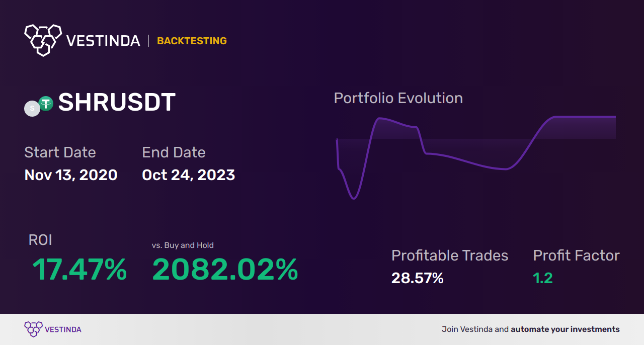Click the Vestinda hexagon logo icon at top
The width and height of the screenshot is (644, 345).
[x=43, y=40]
